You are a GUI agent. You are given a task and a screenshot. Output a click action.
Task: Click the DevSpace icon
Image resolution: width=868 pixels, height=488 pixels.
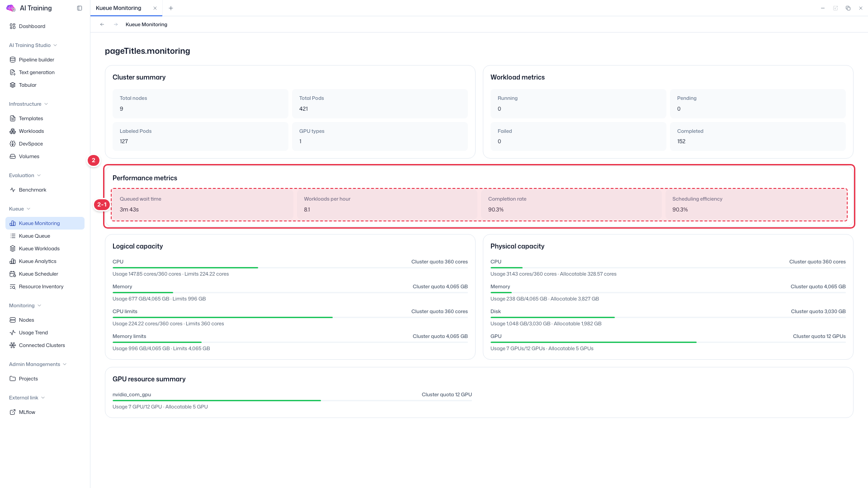tap(13, 144)
